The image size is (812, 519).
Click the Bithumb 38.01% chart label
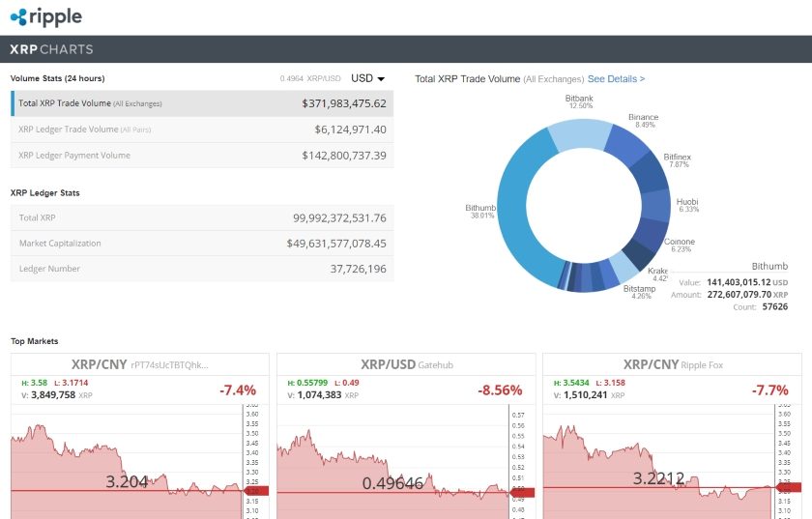click(481, 212)
